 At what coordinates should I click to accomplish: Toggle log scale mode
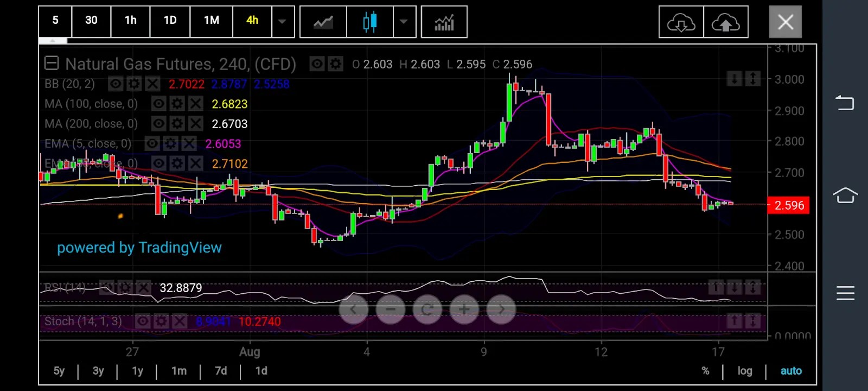[x=745, y=371]
